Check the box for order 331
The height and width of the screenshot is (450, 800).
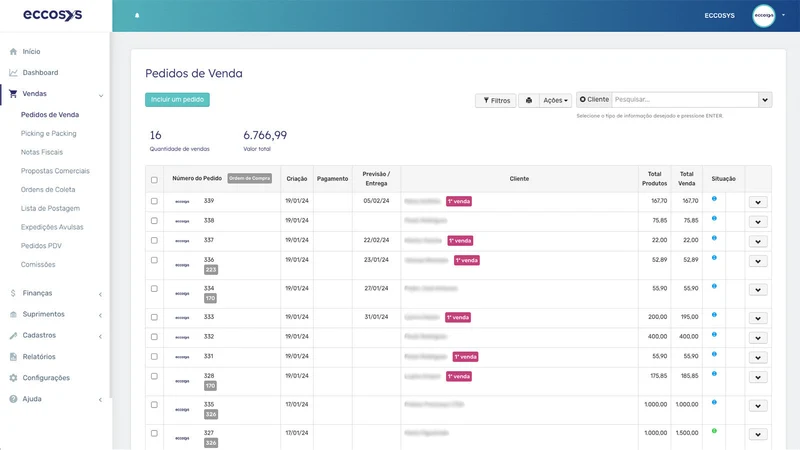click(x=154, y=357)
